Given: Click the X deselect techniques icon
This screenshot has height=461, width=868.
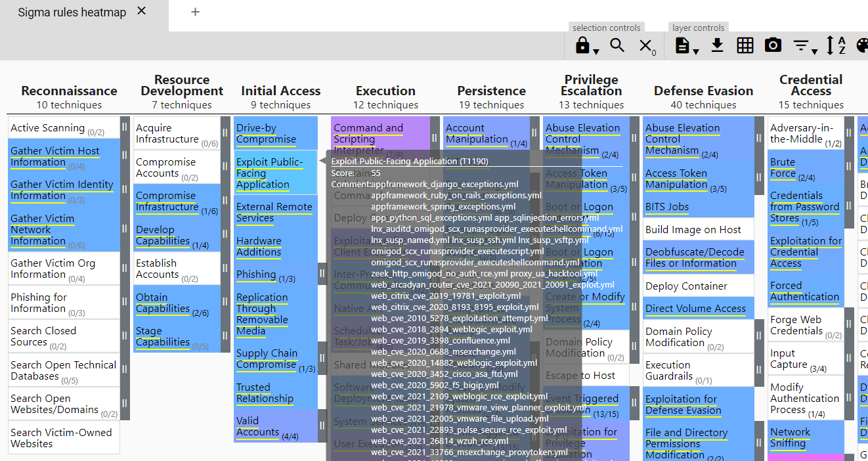Looking at the screenshot, I should pos(647,45).
